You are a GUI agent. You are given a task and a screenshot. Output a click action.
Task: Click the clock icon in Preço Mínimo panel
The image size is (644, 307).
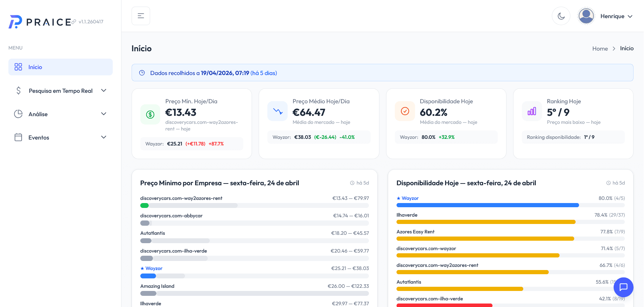(x=352, y=183)
